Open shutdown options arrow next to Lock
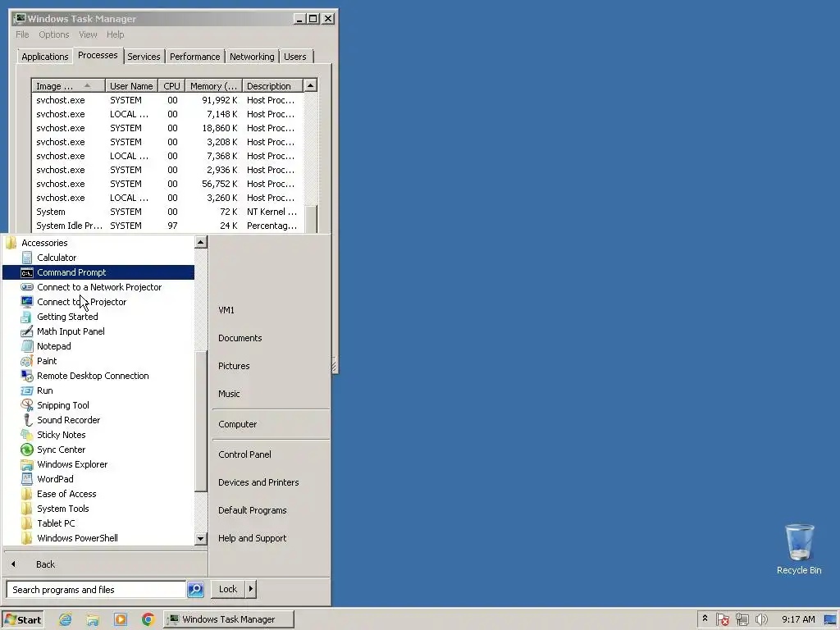 (x=250, y=589)
